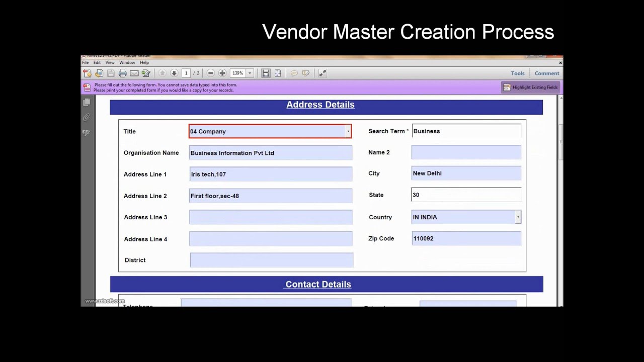The width and height of the screenshot is (644, 362).
Task: Open the View menu
Action: click(110, 63)
